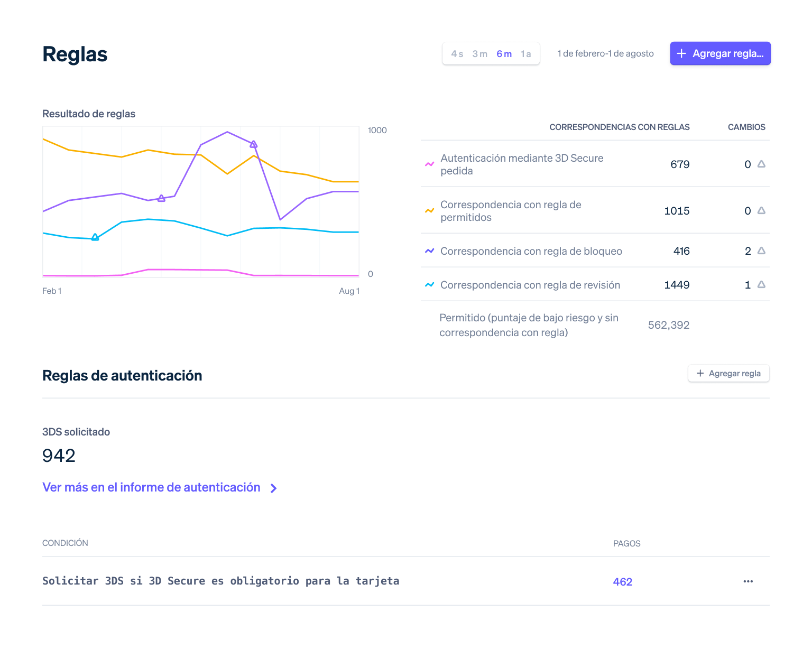
Task: Click the Feb 1 axis label
Action: coord(52,291)
